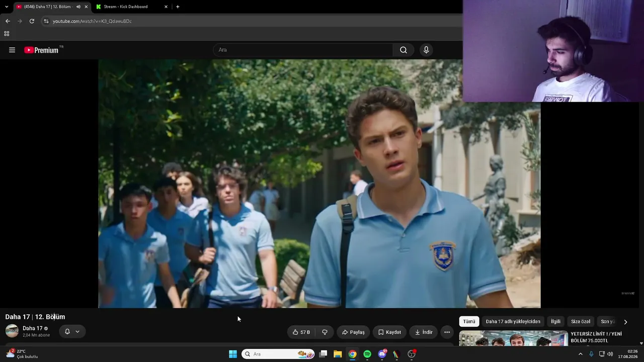Select the Tümü filter chip

[x=469, y=322]
